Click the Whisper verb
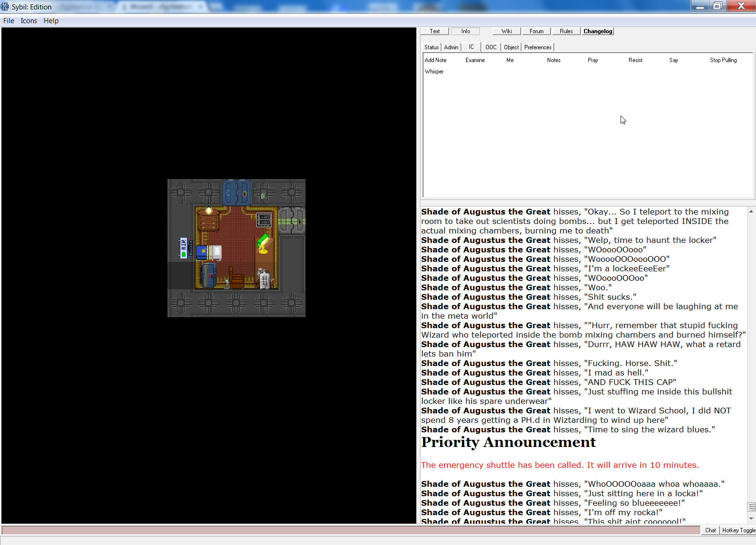This screenshot has height=545, width=756. click(x=434, y=71)
